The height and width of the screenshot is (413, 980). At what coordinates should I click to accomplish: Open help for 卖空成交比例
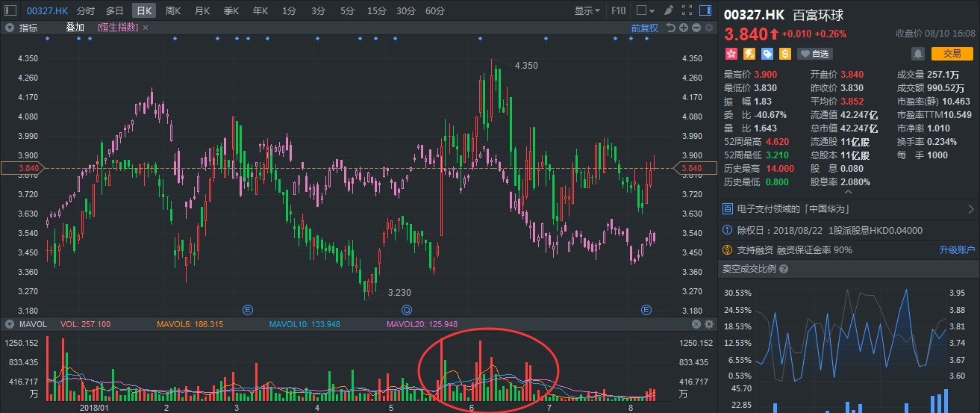pyautogui.click(x=784, y=269)
